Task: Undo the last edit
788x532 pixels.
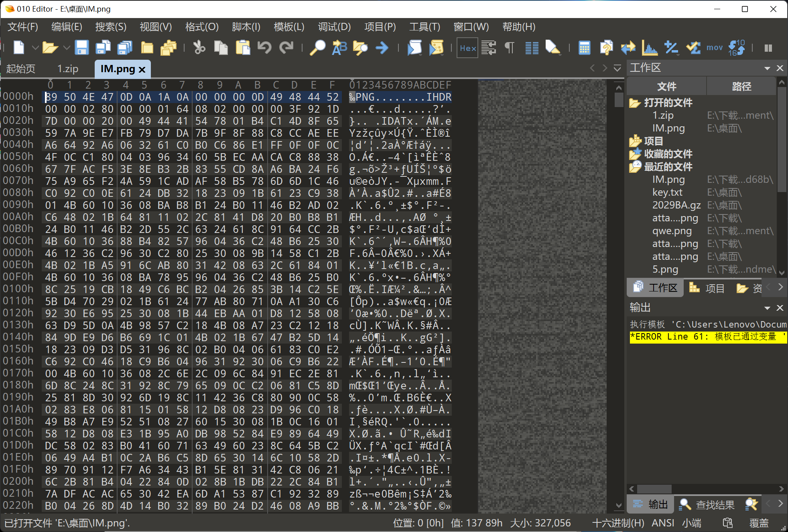Action: [x=264, y=48]
